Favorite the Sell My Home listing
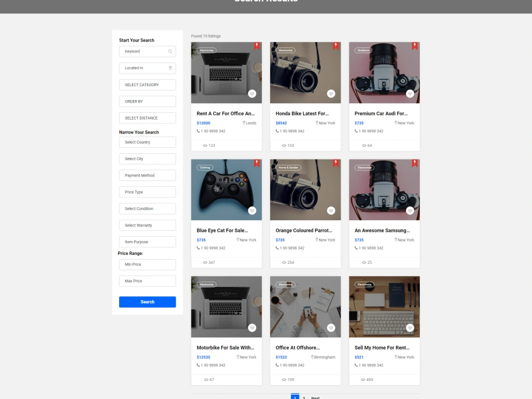This screenshot has width=532, height=399. click(410, 328)
